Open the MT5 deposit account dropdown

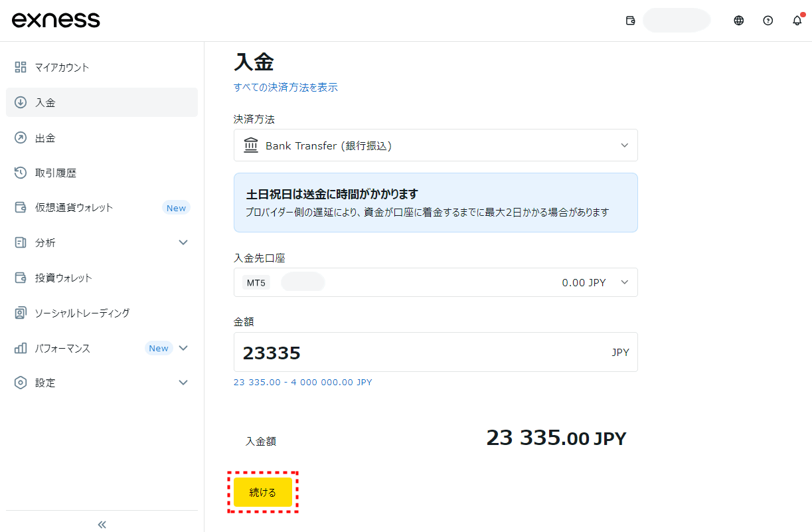pos(436,282)
